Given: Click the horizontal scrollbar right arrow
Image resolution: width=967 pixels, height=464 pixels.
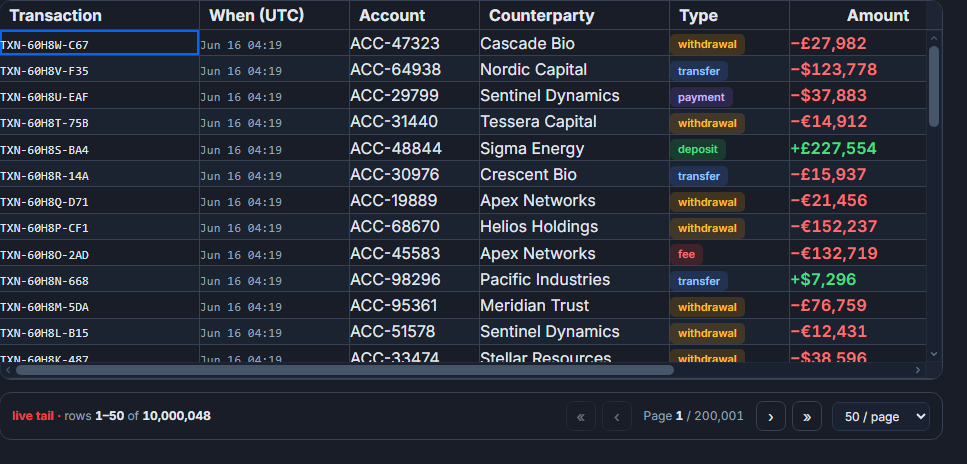Looking at the screenshot, I should coord(918,370).
